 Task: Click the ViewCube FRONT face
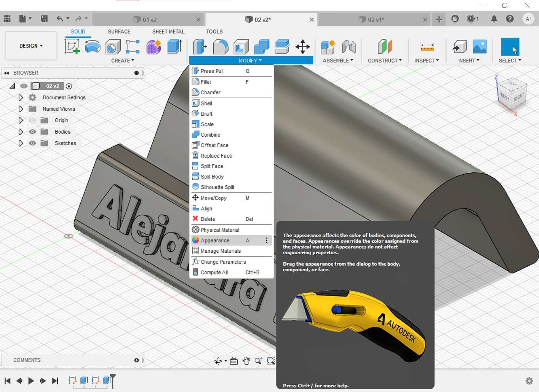(x=504, y=96)
